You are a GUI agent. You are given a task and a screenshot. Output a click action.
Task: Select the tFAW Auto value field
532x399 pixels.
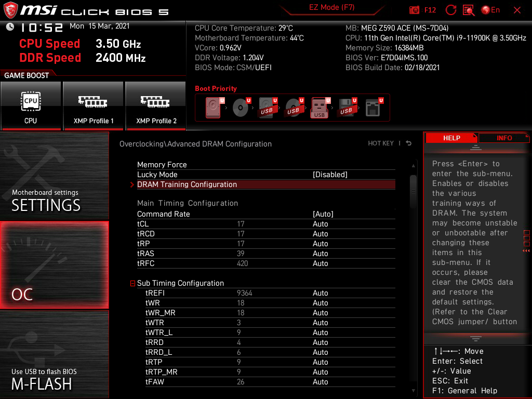click(x=320, y=382)
